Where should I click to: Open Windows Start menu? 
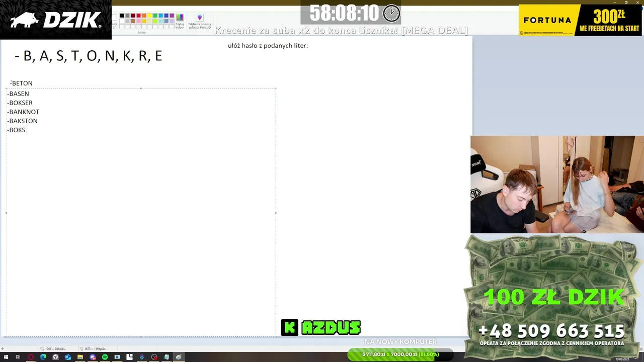pos(6,357)
